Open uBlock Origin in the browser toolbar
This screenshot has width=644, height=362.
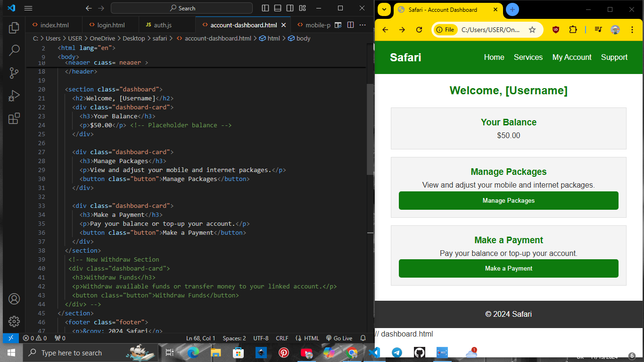(x=556, y=29)
